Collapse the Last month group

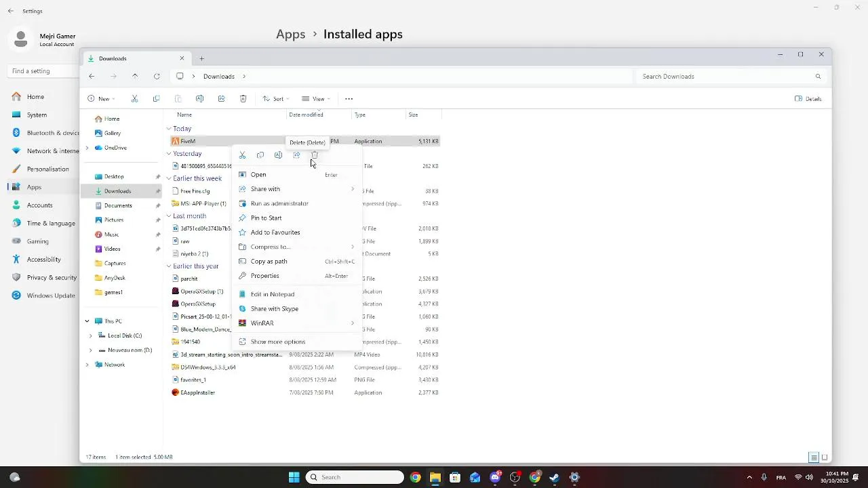coord(169,216)
